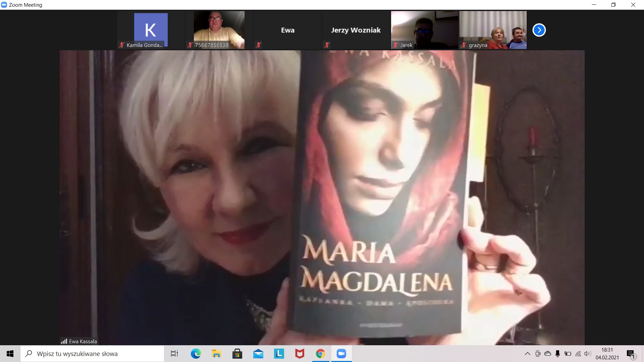Expand hidden system tray icons
Image resolution: width=644 pixels, height=362 pixels.
point(527,354)
